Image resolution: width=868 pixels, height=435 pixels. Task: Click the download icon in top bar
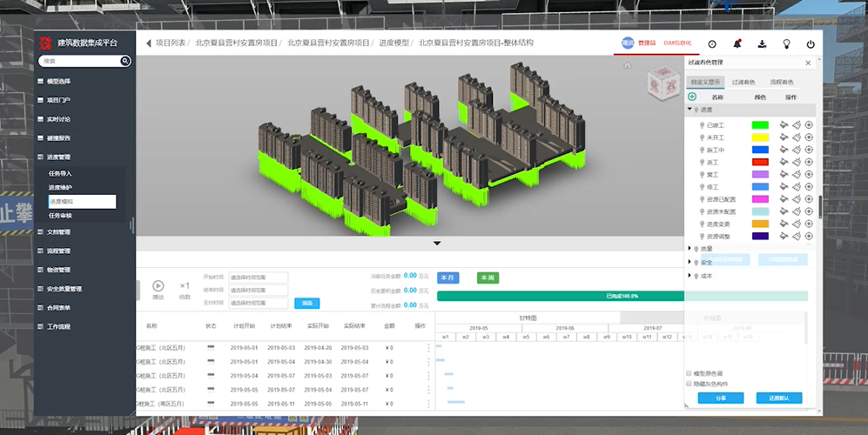tap(762, 43)
